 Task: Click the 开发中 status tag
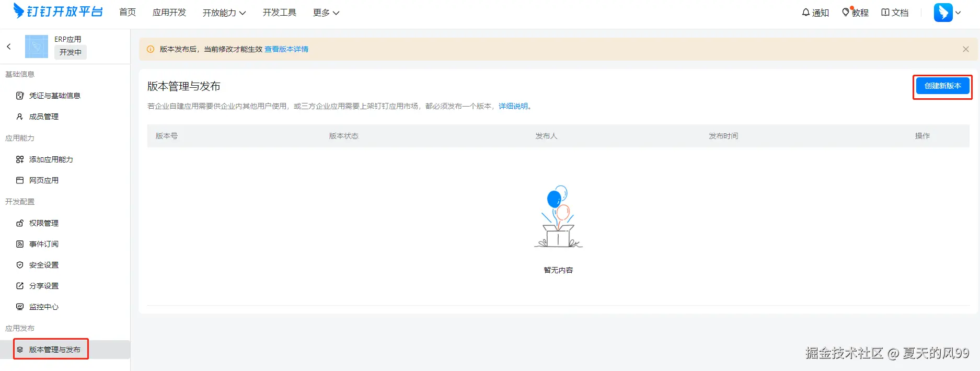pyautogui.click(x=71, y=52)
